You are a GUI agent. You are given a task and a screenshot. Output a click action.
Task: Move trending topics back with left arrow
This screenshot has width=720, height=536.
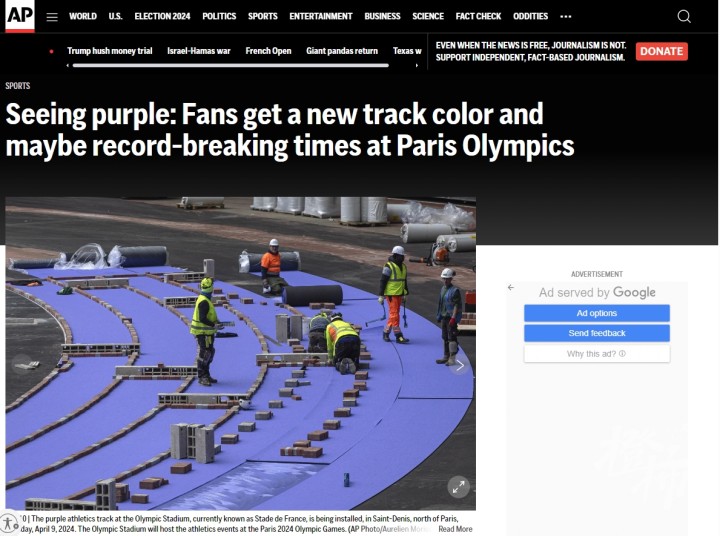pyautogui.click(x=68, y=66)
